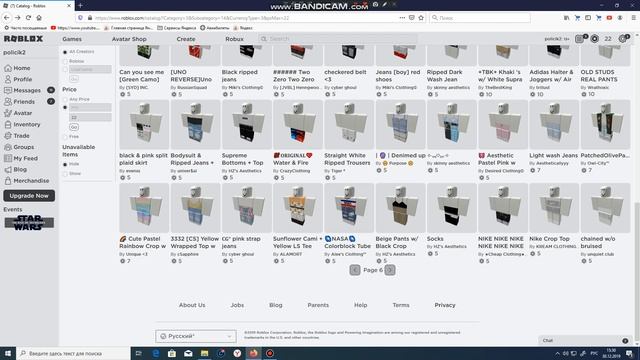Open the page actions ellipsis in address bar
The width and height of the screenshot is (640, 360).
[x=402, y=18]
